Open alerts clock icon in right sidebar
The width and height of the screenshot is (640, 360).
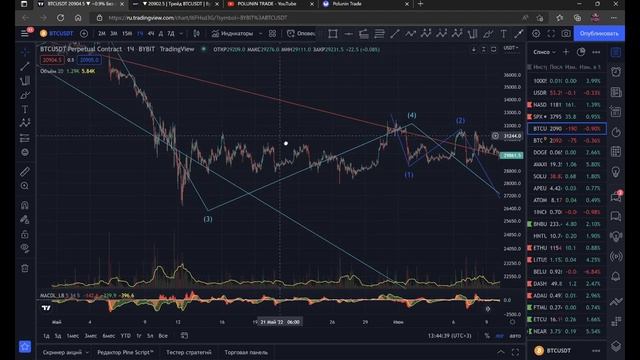[616, 72]
